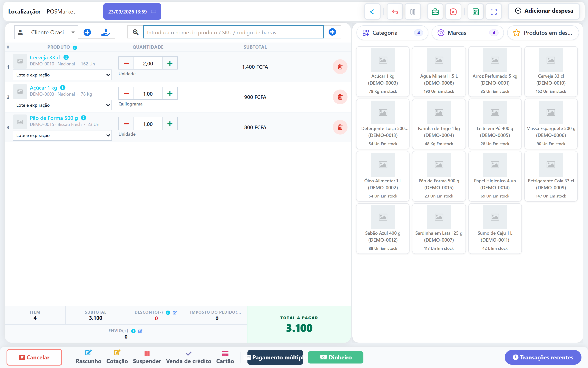Increase Cerveja 33 cl quantity with plus
588x368 pixels.
point(170,63)
